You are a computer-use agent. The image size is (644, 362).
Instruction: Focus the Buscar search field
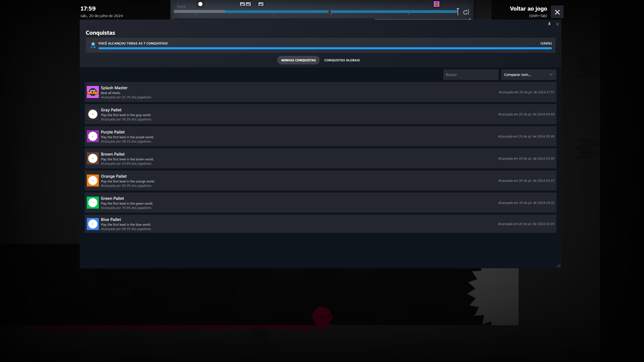pos(470,75)
